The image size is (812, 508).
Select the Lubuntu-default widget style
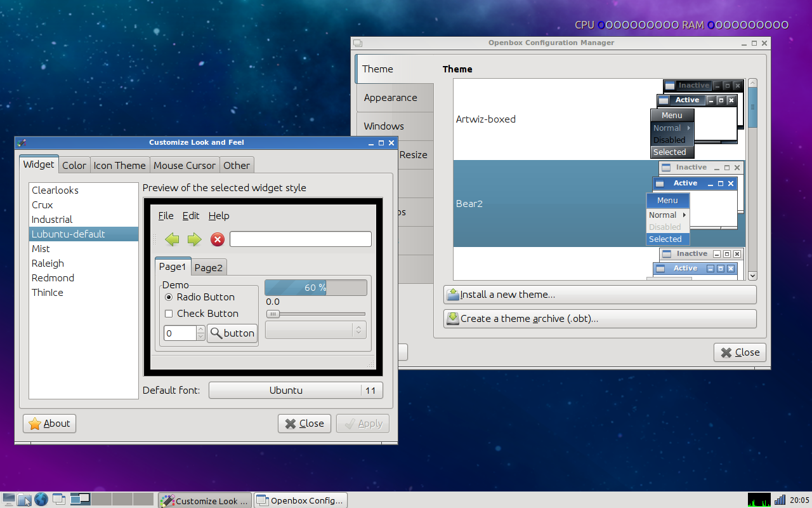[84, 234]
